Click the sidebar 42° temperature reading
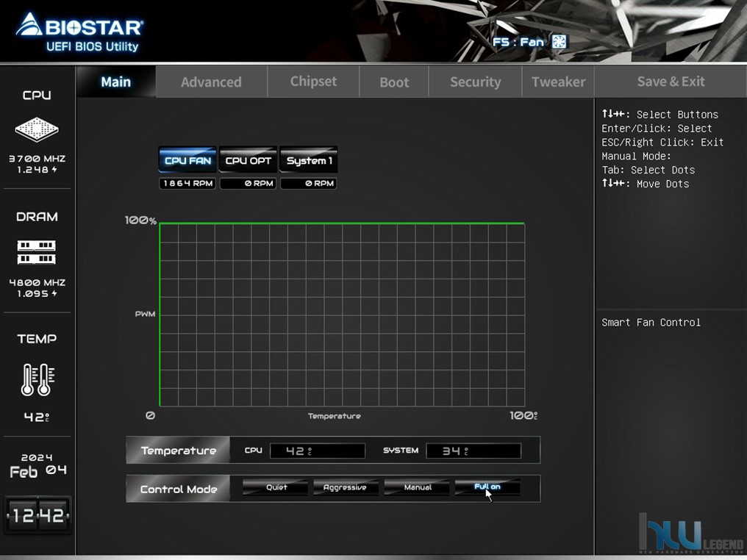 point(37,417)
